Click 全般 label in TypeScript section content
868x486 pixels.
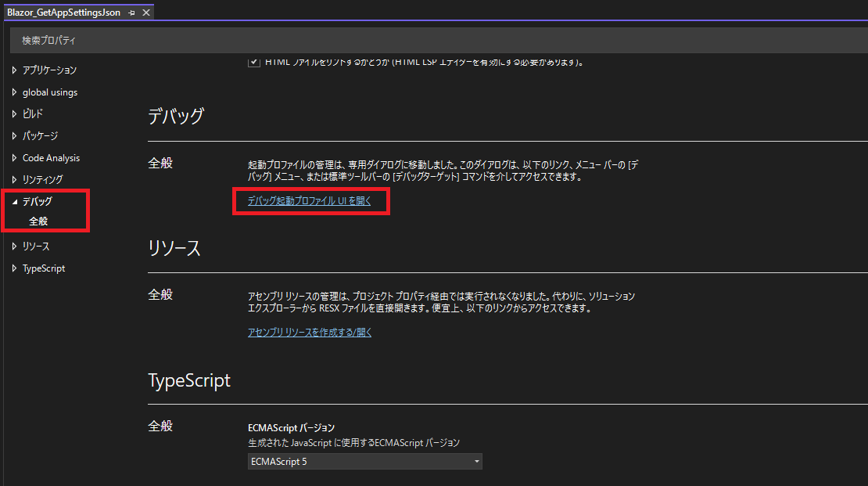160,426
